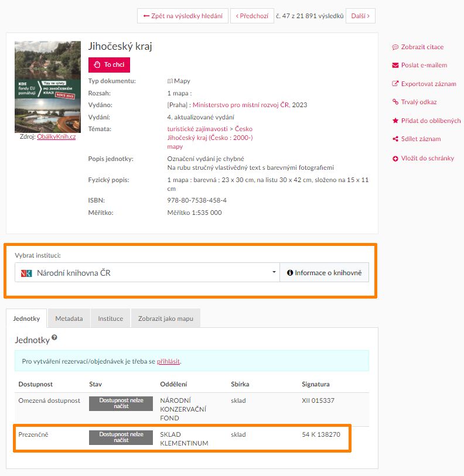Click the Exportovat záznam link text
The image size is (464, 476).
(x=428, y=84)
